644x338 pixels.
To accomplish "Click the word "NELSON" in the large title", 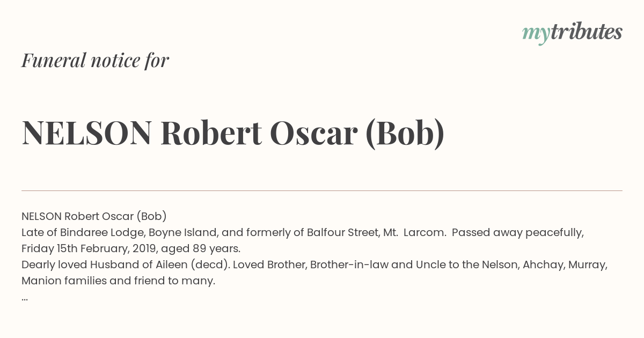I will pyautogui.click(x=86, y=133).
